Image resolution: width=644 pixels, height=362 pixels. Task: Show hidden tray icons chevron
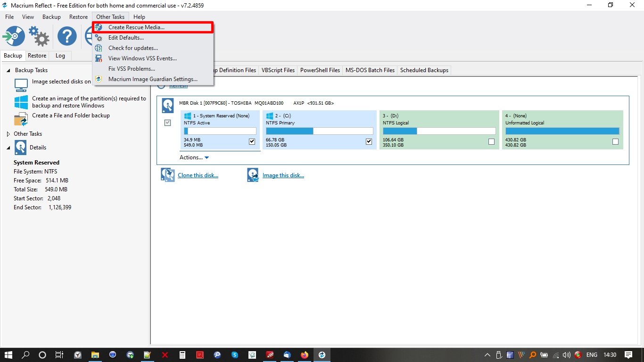click(488, 355)
